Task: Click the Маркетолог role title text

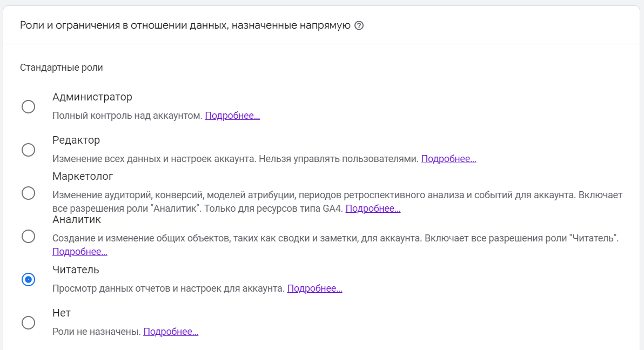Action: [83, 177]
